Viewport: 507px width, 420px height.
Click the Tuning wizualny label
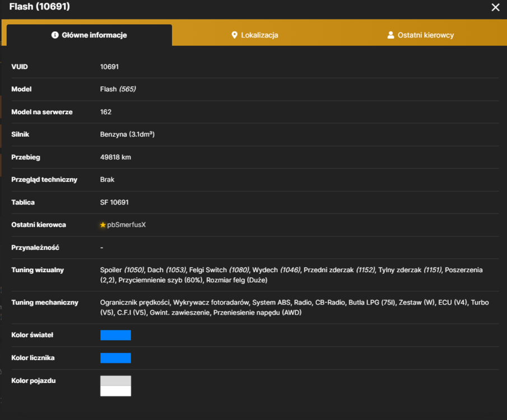tap(38, 270)
